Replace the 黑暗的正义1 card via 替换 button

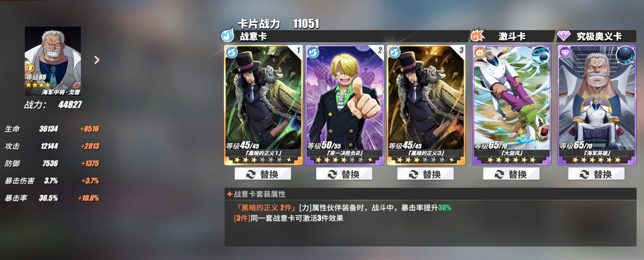click(263, 174)
